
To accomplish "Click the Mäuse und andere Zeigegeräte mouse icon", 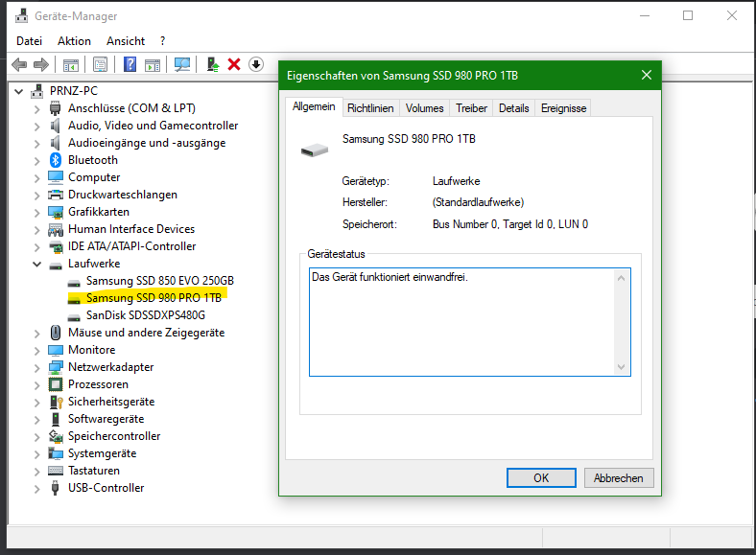I will pyautogui.click(x=56, y=333).
